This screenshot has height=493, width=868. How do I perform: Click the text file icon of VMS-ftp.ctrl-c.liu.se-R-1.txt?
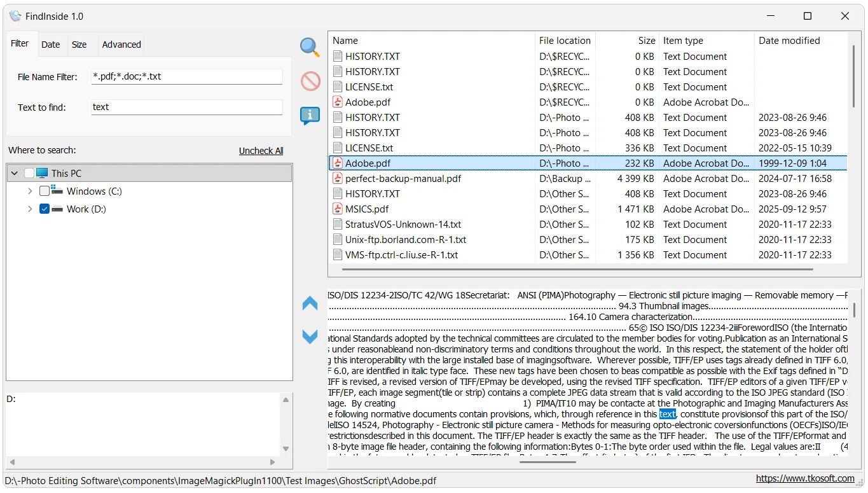point(338,254)
